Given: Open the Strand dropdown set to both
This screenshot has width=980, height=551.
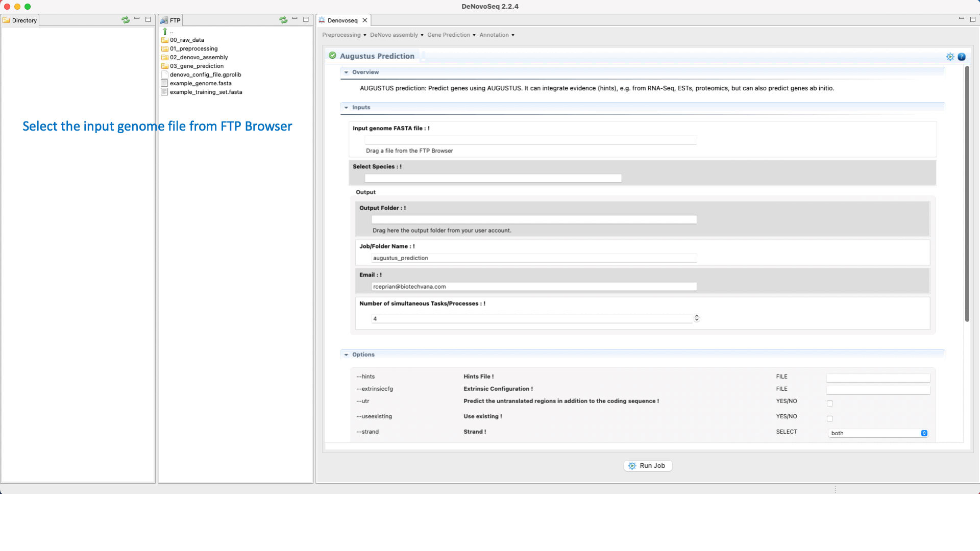Looking at the screenshot, I should point(877,433).
